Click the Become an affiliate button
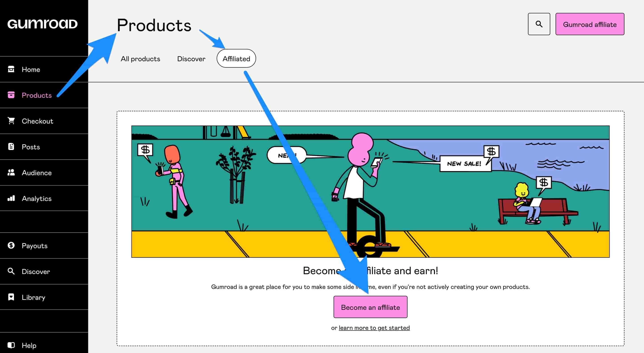644x353 pixels. (370, 307)
